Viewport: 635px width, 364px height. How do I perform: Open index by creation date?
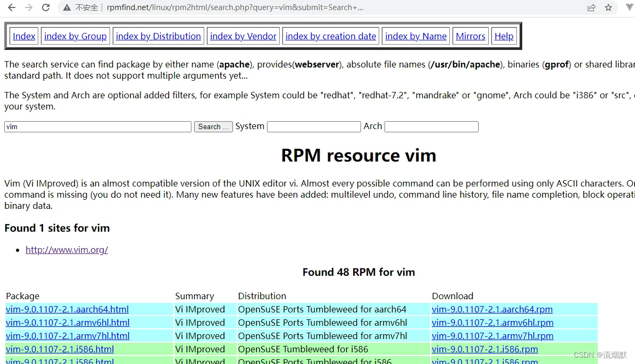pos(331,36)
